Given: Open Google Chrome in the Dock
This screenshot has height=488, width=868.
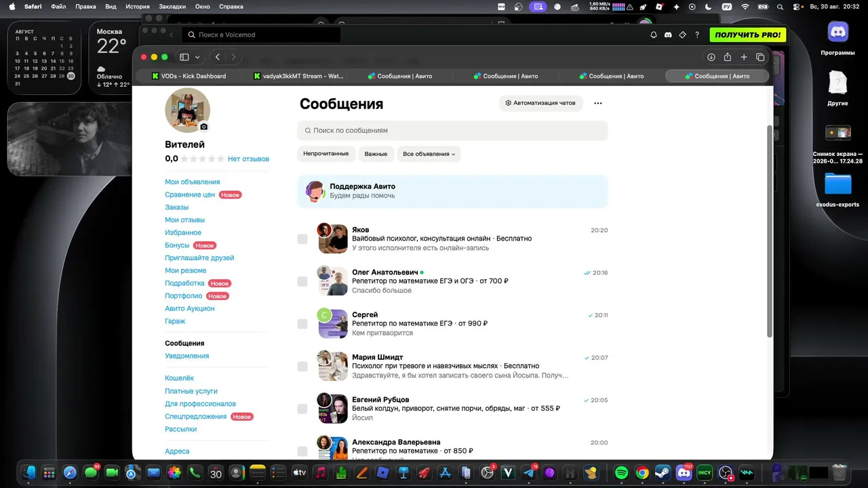Looking at the screenshot, I should point(642,472).
